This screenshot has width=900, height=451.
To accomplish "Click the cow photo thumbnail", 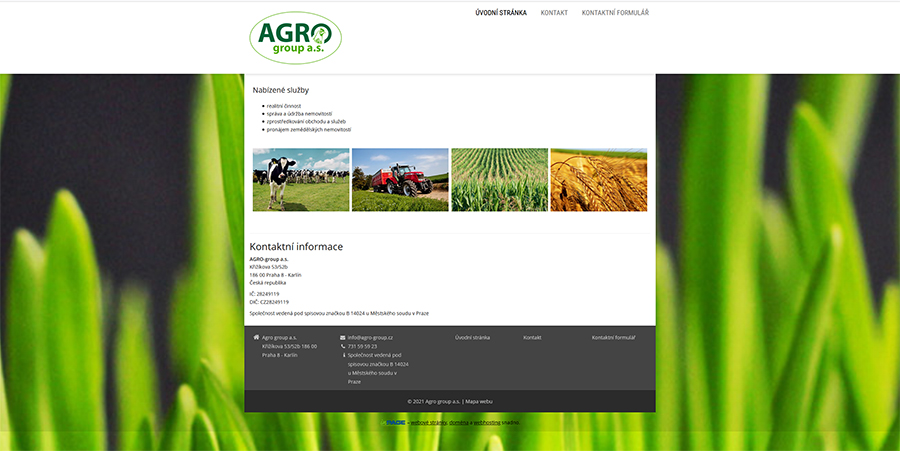I will [301, 180].
